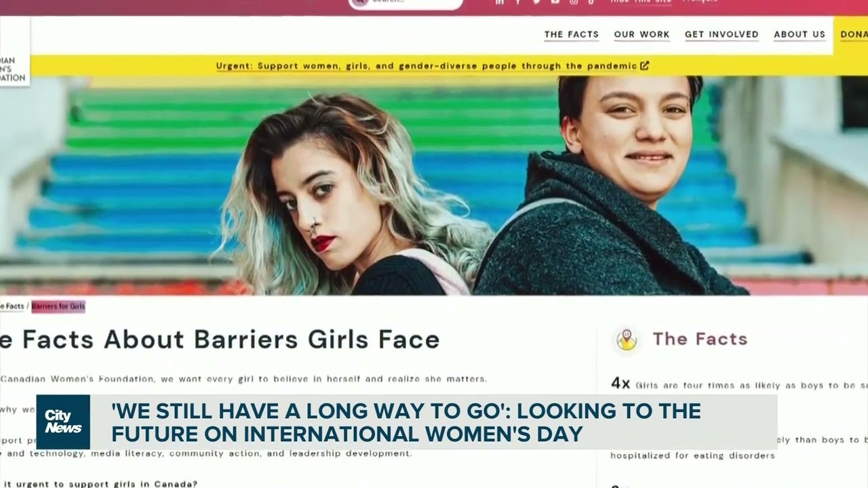This screenshot has height=488, width=868.
Task: Follow the Urgent pandemic support link
Action: tap(427, 66)
